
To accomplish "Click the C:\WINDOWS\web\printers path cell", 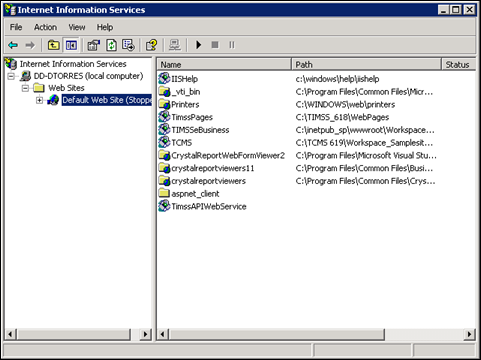I will click(x=345, y=105).
